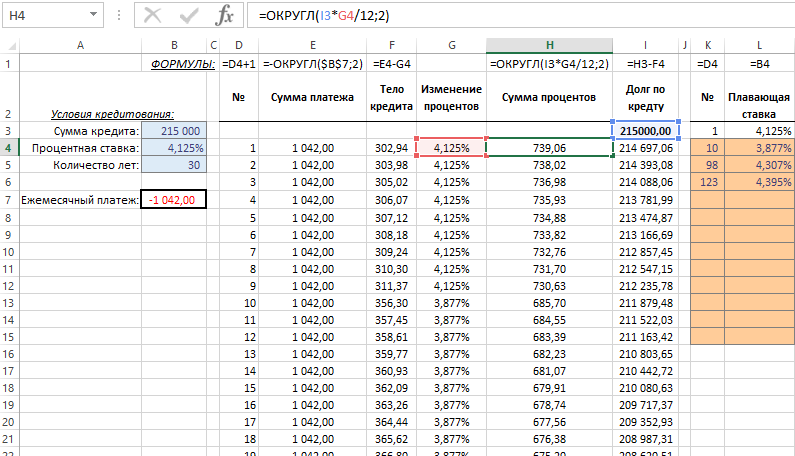Image resolution: width=795 pixels, height=456 pixels.
Task: Click the -1 042,00 monthly payment cell
Action: (174, 200)
